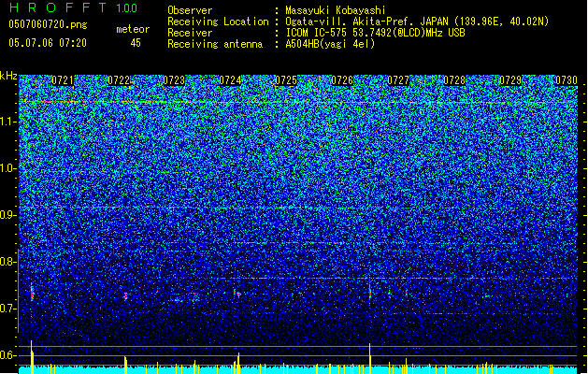Click the 0.6 kHz axis label
Screen dimensions: 588x374
click(x=8, y=355)
